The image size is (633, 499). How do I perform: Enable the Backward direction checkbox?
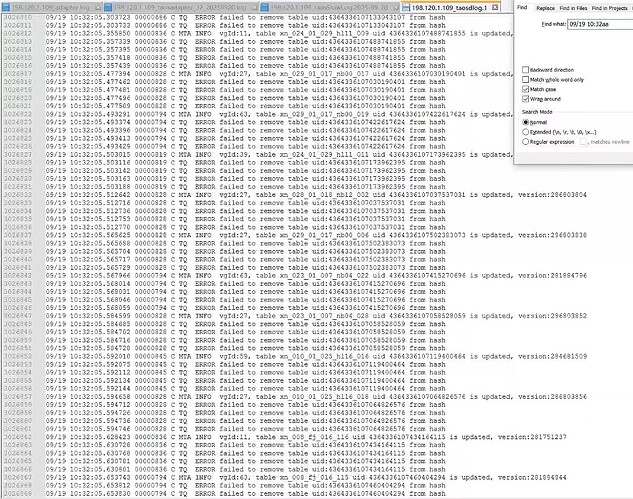[x=526, y=70]
